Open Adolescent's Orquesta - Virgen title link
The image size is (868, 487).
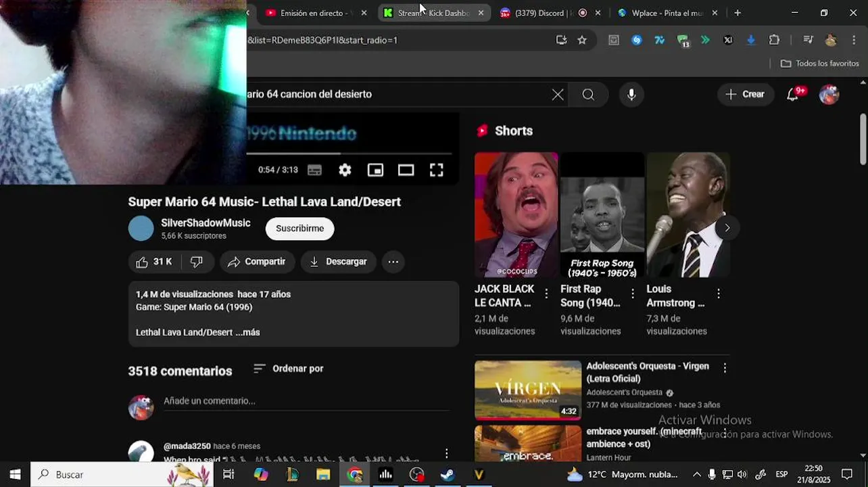tap(648, 372)
